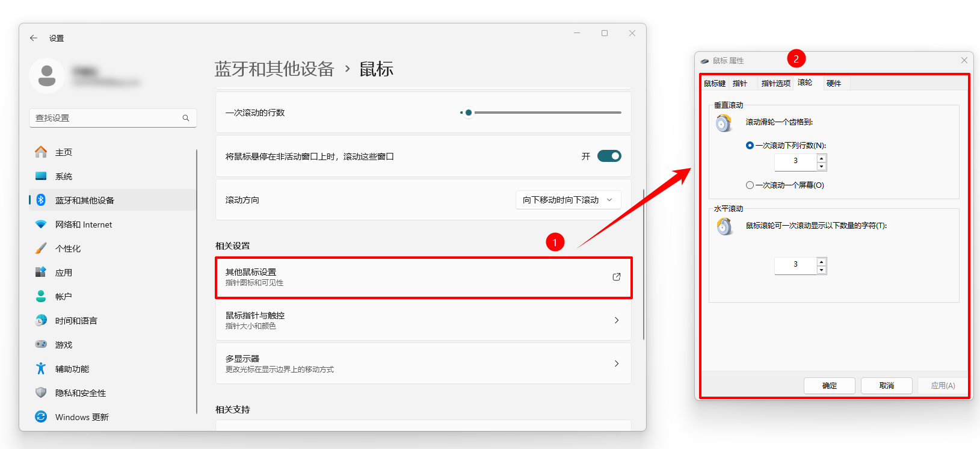Open 个性化 personalization settings
The width and height of the screenshot is (980, 449).
113,249
